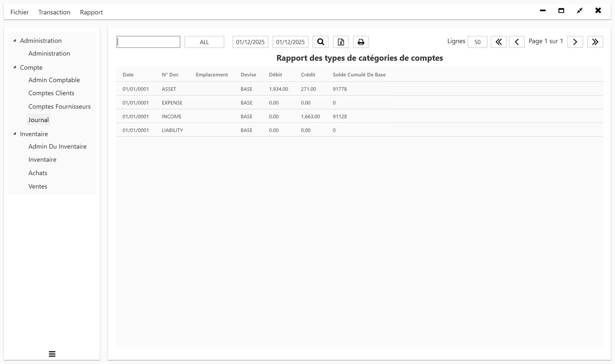Edit the Lignes value of 50

477,42
